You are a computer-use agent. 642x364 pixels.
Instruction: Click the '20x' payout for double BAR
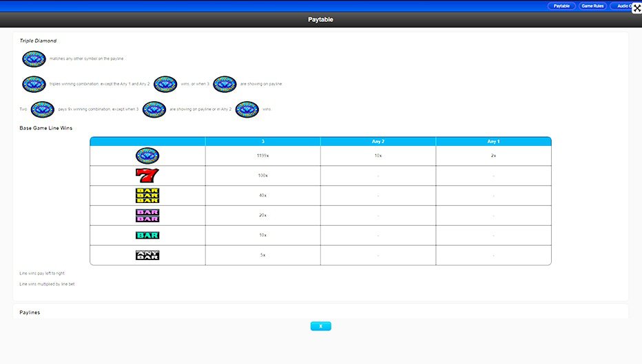point(263,215)
